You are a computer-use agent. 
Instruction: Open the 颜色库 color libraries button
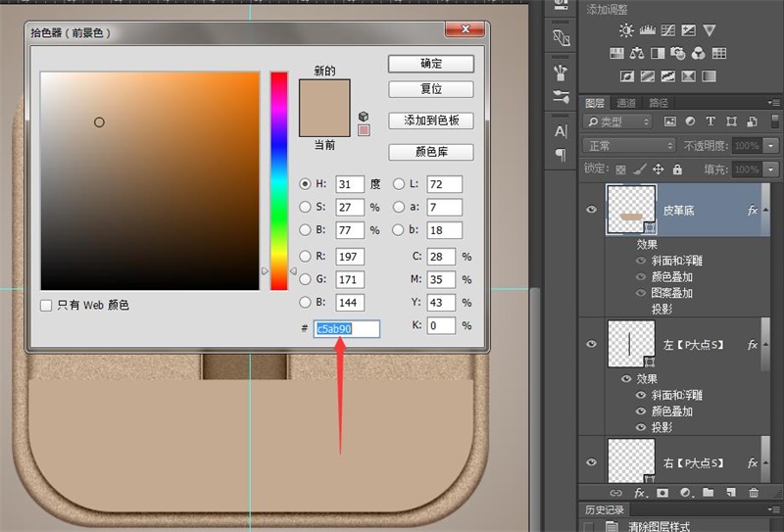[431, 152]
